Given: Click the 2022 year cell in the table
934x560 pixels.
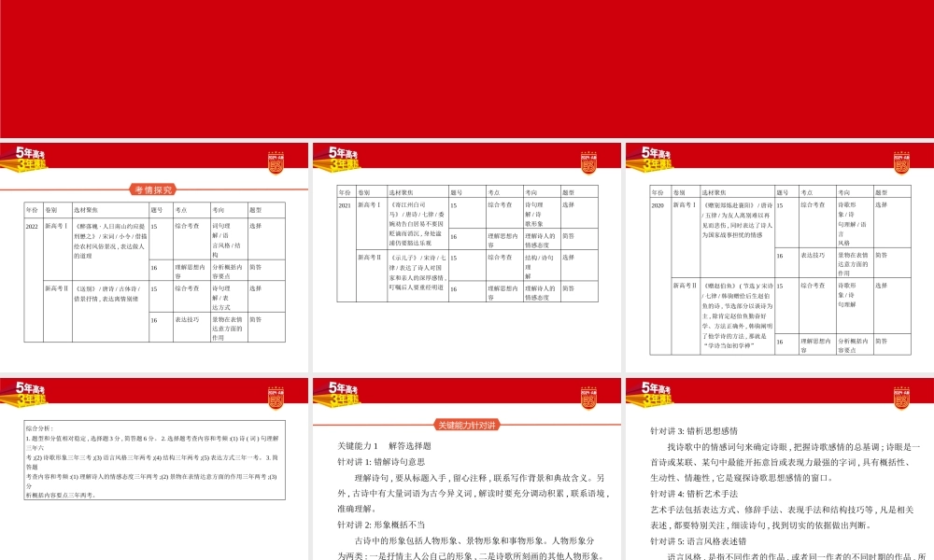Looking at the screenshot, I should point(32,226).
